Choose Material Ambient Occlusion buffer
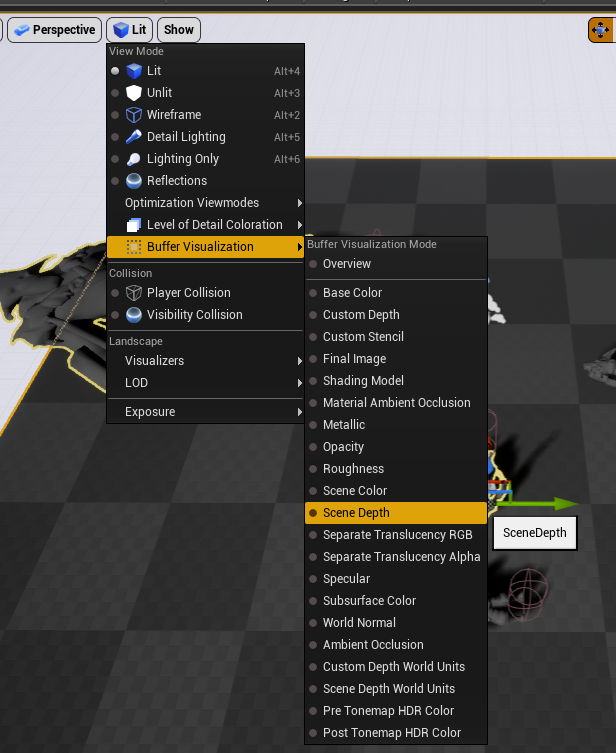 (x=396, y=403)
